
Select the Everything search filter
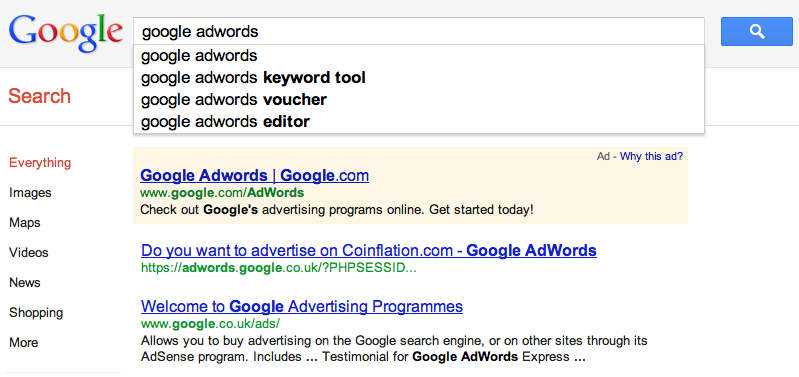(x=40, y=163)
